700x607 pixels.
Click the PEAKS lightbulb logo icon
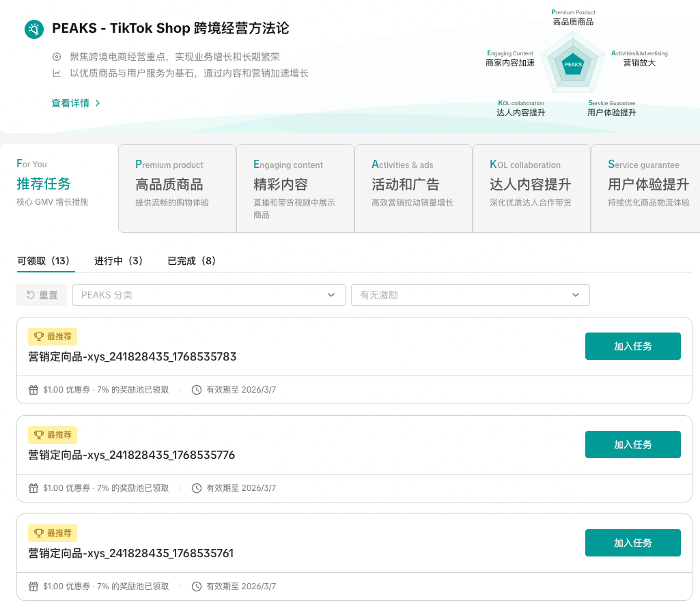click(x=33, y=29)
